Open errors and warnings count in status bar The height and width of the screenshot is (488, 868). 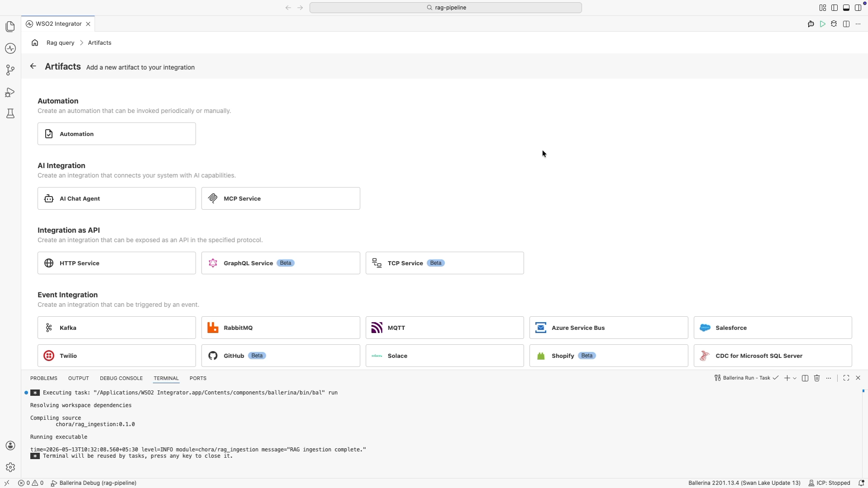tap(31, 483)
